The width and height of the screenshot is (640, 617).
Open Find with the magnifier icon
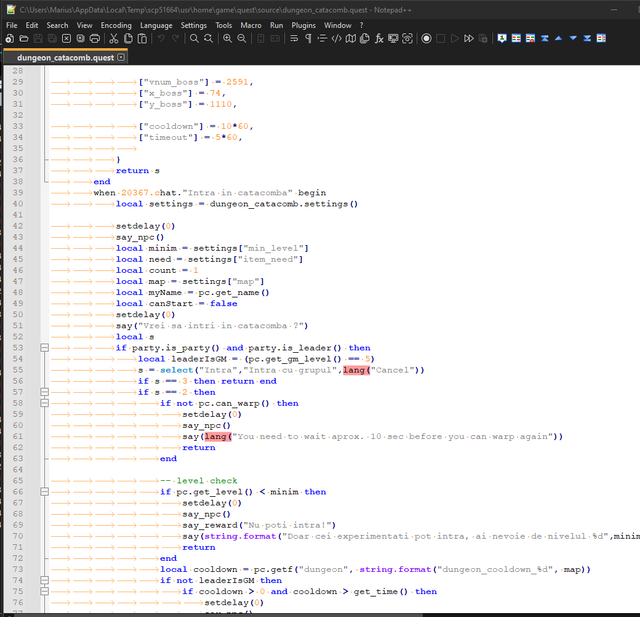(194, 38)
